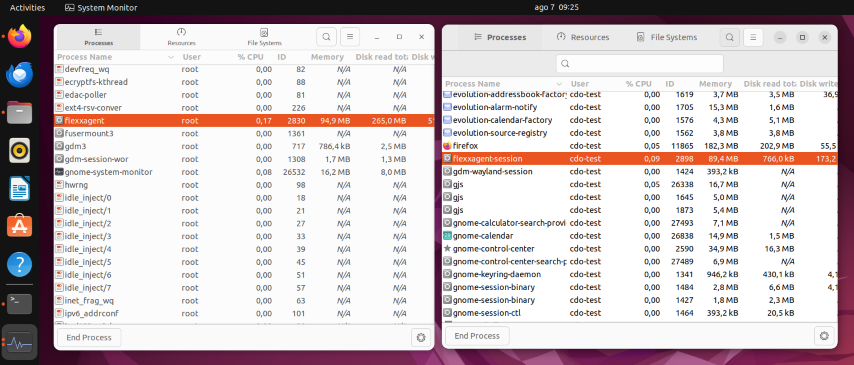Screen dimensions: 854x365
Task: Select the gdm-session-wor process row
Action: (244, 159)
